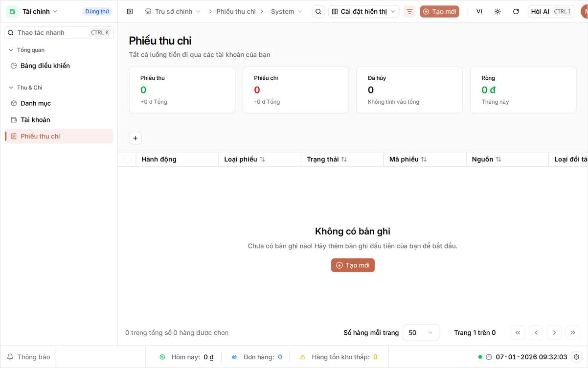The width and height of the screenshot is (588, 368).
Task: Jump to last page double arrow
Action: click(x=573, y=333)
